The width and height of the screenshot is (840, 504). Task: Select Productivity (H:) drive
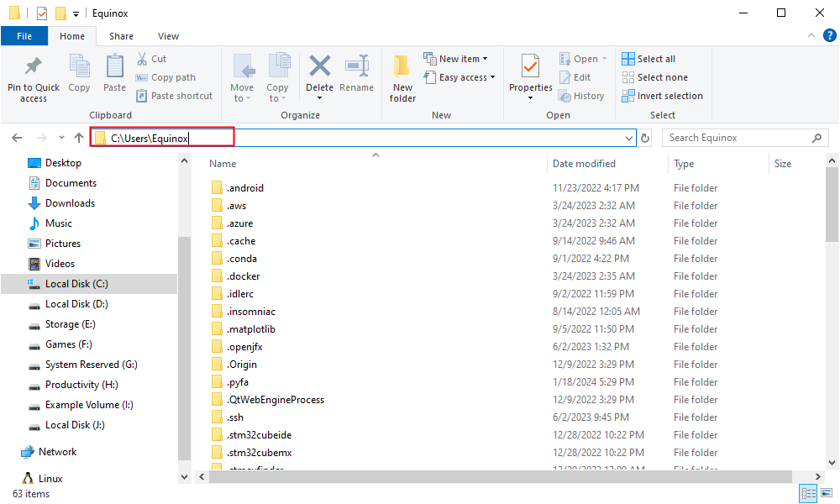pos(81,385)
